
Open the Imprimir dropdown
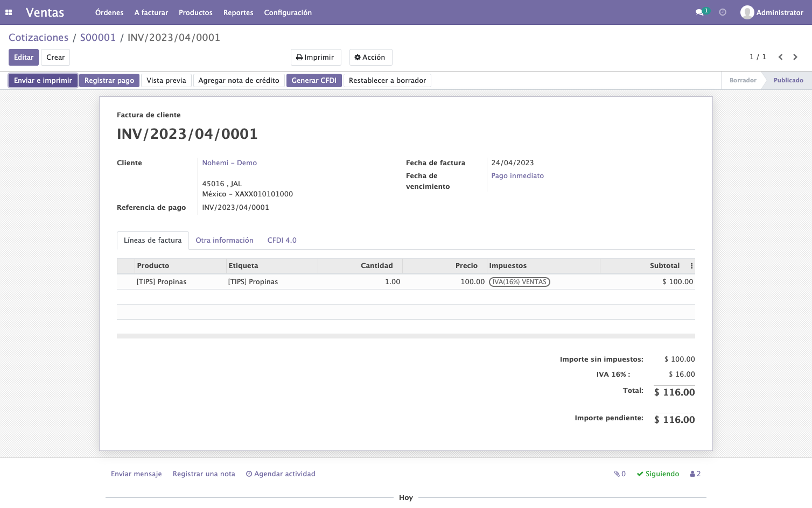tap(316, 58)
